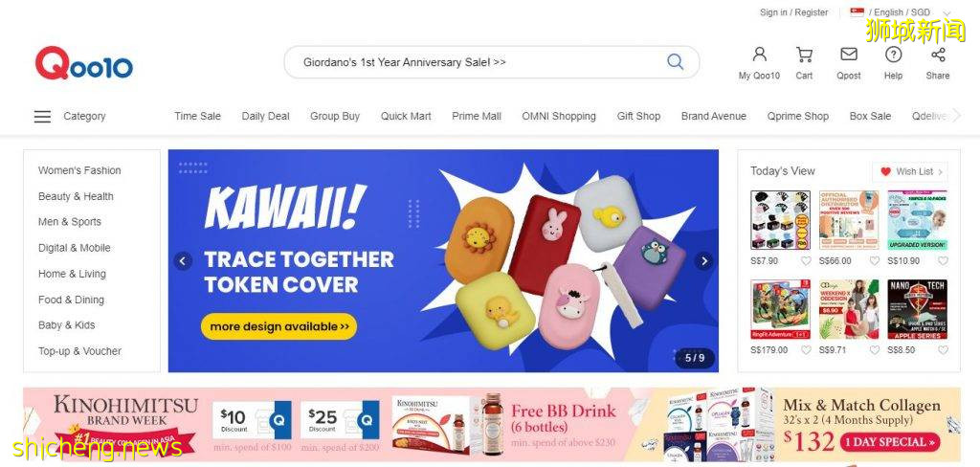Show more nav tabs with right chevron
The width and height of the screenshot is (980, 467).
click(x=956, y=116)
